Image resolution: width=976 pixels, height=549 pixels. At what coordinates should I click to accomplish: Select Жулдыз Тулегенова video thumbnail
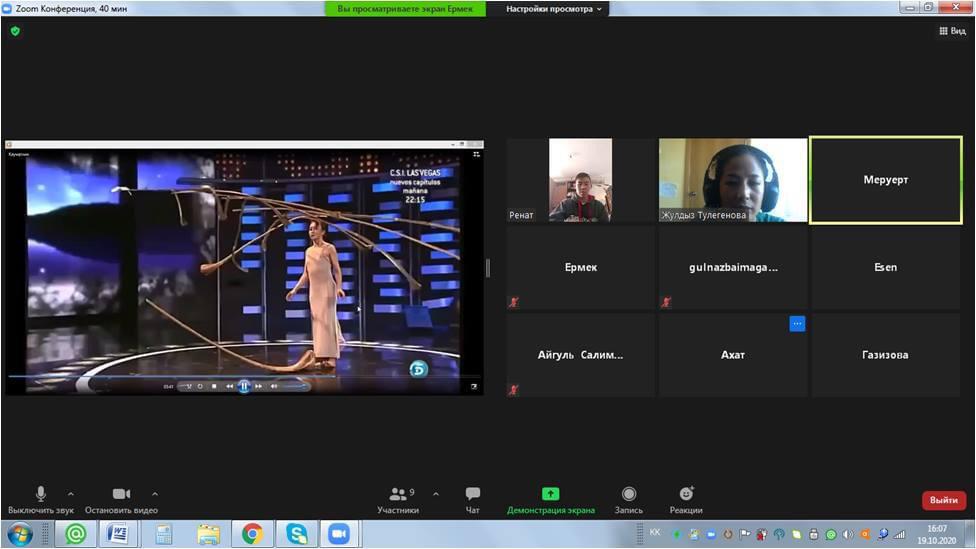point(733,180)
